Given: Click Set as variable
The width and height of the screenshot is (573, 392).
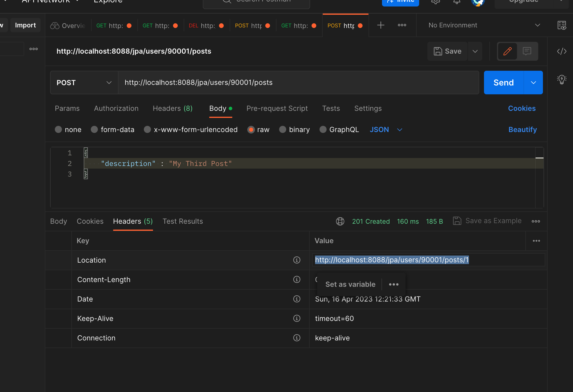Looking at the screenshot, I should pos(350,284).
